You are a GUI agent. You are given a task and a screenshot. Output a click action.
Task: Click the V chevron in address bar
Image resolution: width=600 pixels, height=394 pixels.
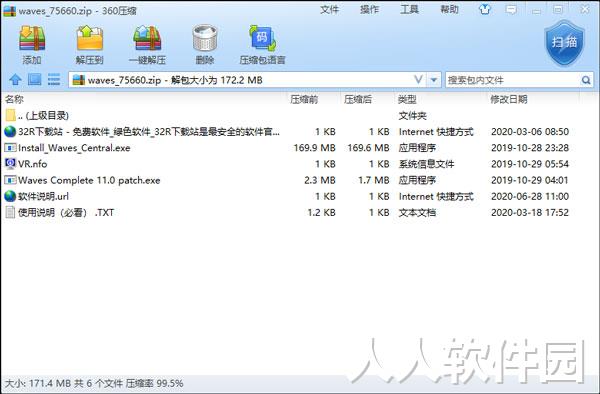419,80
